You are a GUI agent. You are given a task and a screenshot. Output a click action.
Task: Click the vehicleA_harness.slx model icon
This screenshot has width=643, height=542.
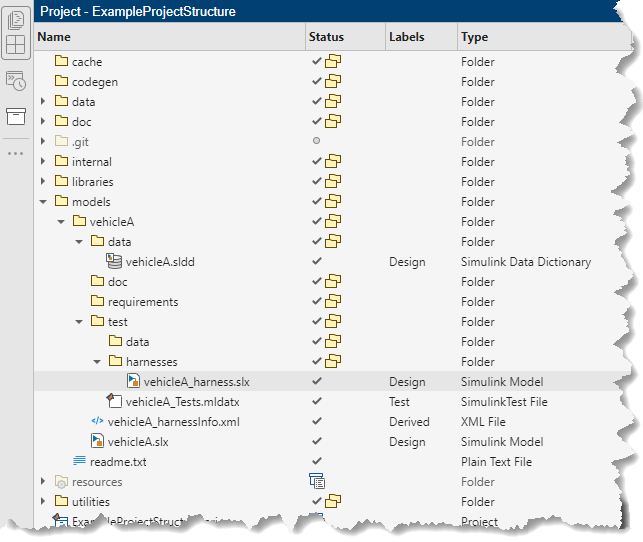(132, 382)
